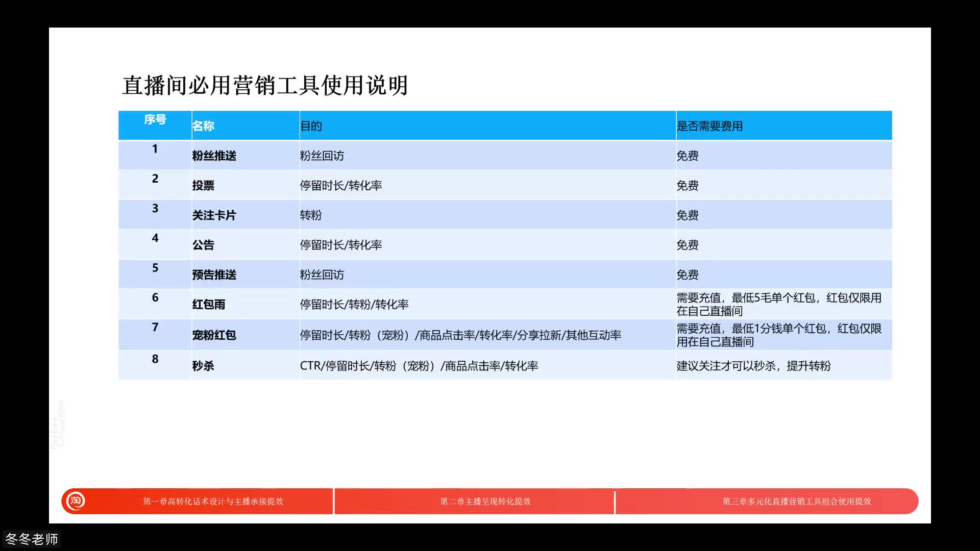Select the 是否需要费用 column header
The width and height of the screenshot is (980, 551).
click(710, 126)
